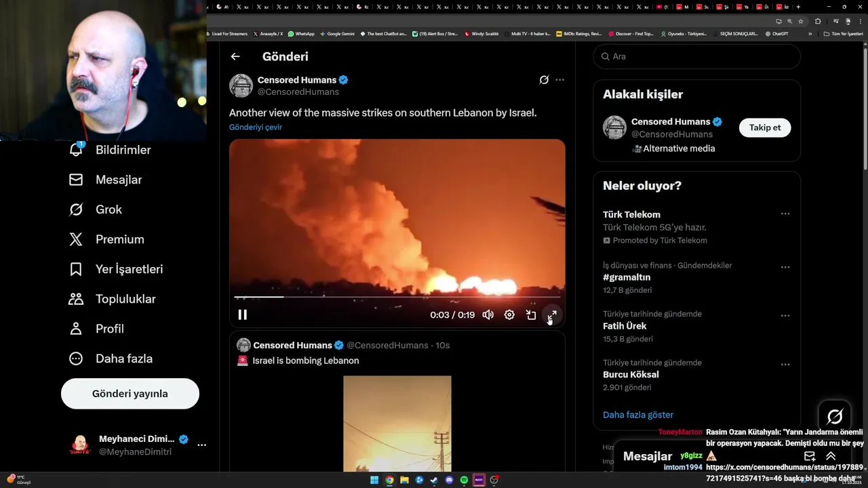Open Spotify from the taskbar

464,480
